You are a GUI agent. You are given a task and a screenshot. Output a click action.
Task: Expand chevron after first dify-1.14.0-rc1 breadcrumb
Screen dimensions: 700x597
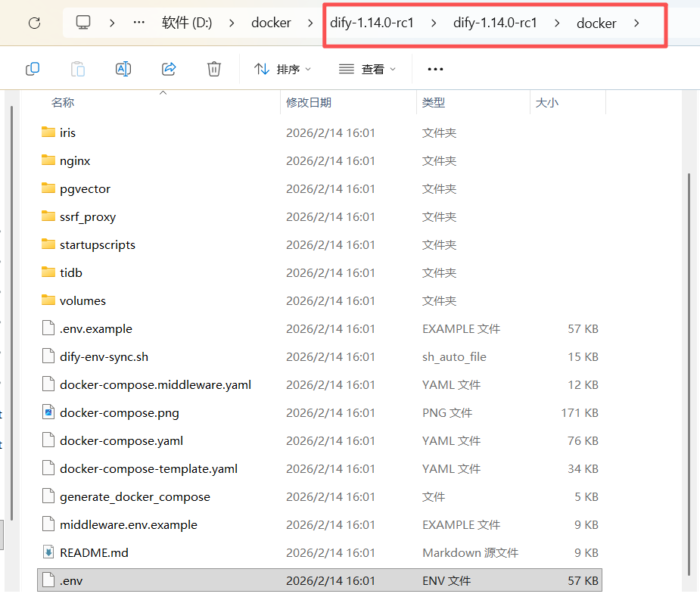tap(434, 23)
